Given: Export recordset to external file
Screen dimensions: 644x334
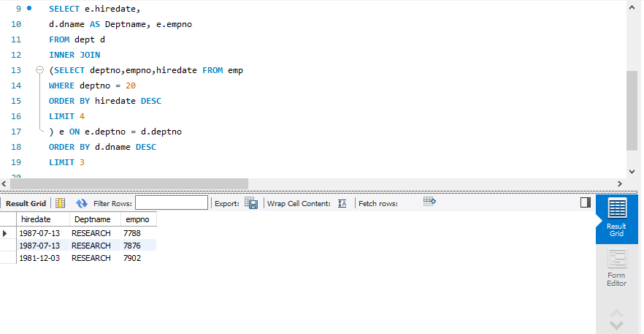Looking at the screenshot, I should [x=251, y=202].
